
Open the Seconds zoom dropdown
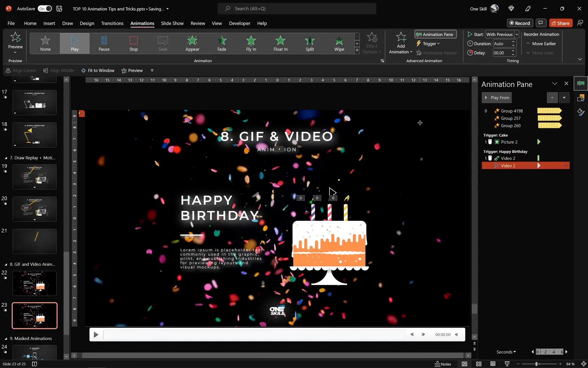(x=506, y=352)
